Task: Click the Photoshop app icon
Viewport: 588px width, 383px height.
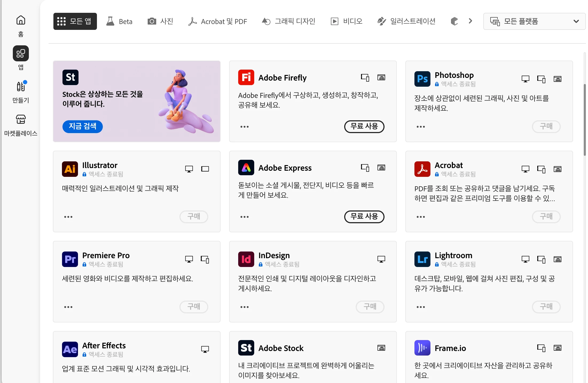Action: coord(422,79)
